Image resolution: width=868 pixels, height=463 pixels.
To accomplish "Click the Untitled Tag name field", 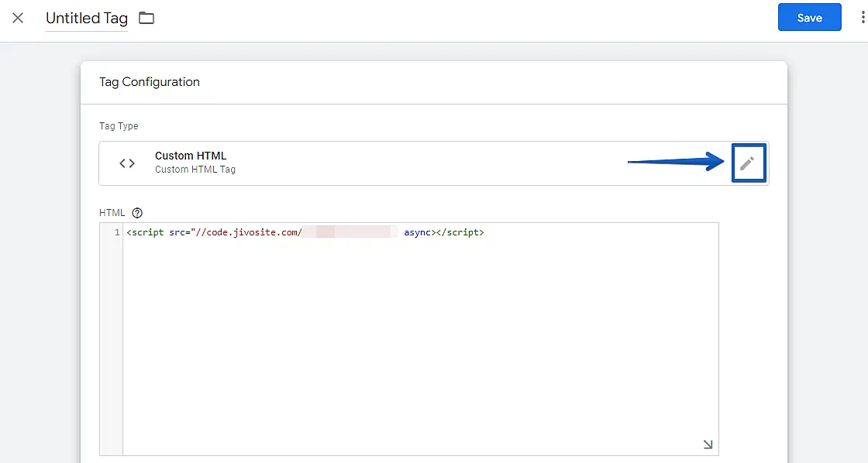I will point(87,19).
